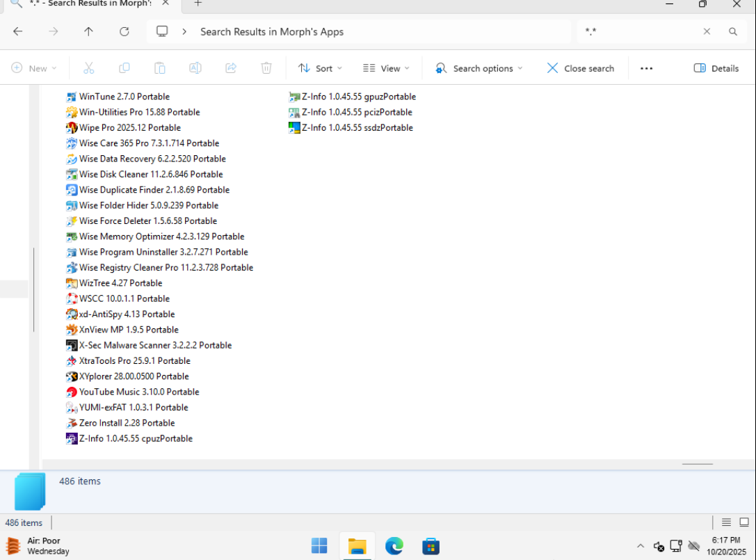Screen dimensions: 756x560
Task: Click the WinTune 2.7.0 Portable icon
Action: click(x=72, y=97)
